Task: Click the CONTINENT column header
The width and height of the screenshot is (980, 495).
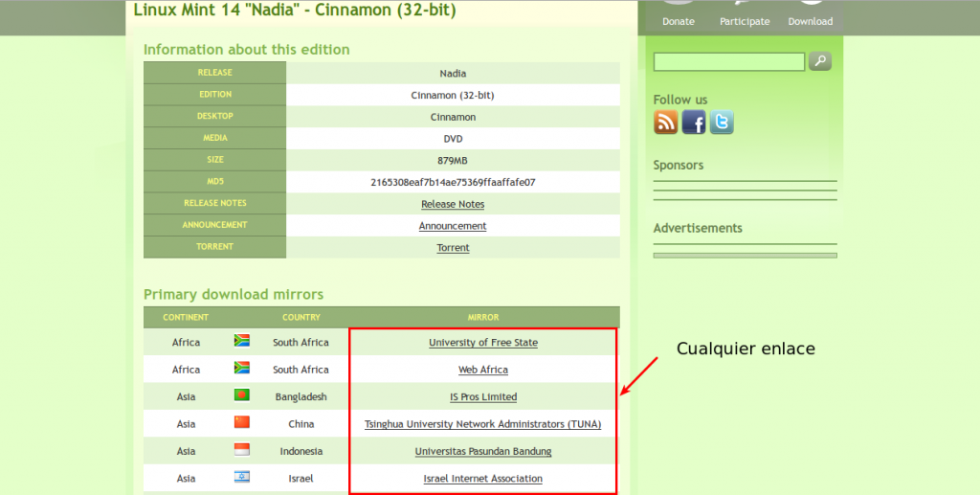Action: 186,318
